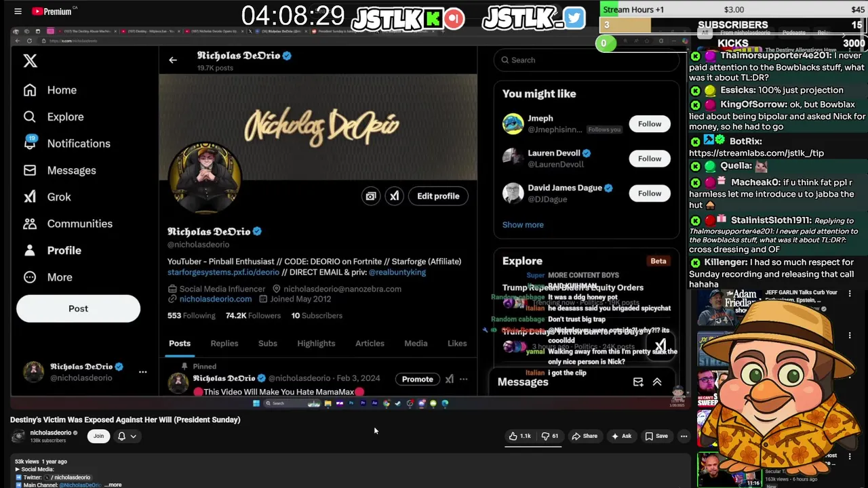Switch to the Media tab

pyautogui.click(x=416, y=344)
